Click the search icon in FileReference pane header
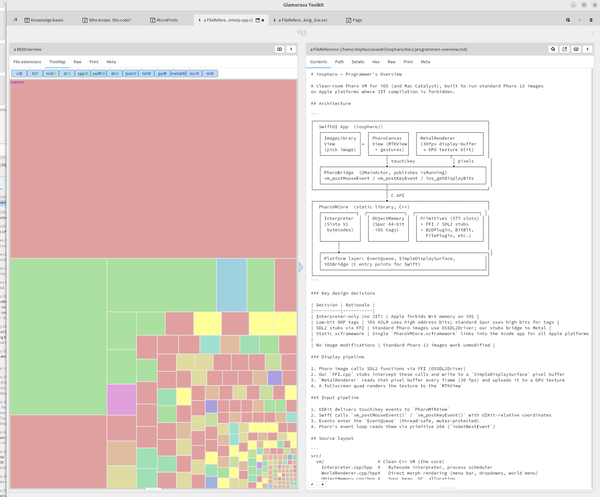The width and height of the screenshot is (600, 497). [x=553, y=49]
